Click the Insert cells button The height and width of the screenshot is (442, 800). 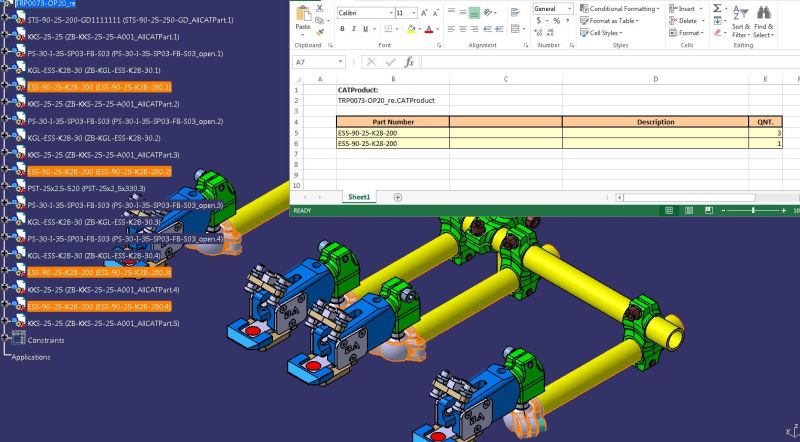686,9
